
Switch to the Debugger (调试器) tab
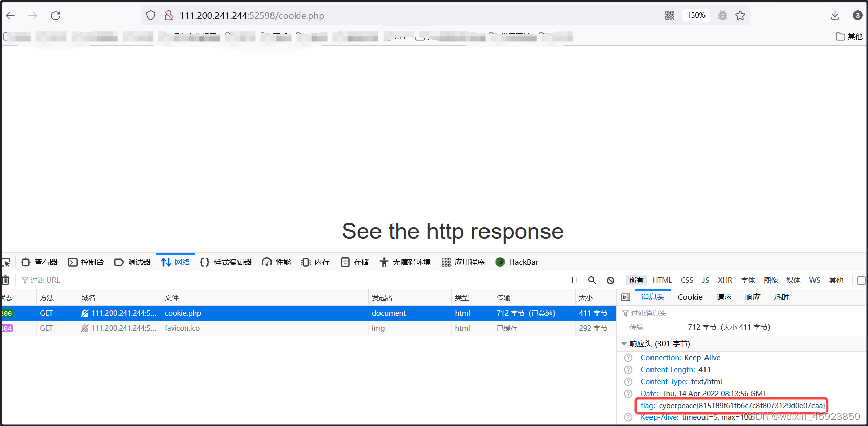tap(133, 262)
